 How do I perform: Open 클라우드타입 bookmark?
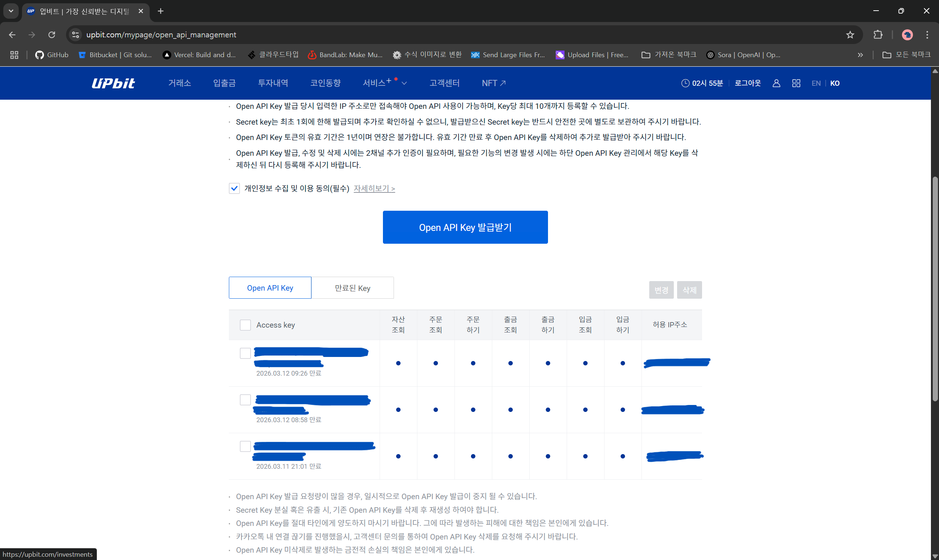pos(273,55)
